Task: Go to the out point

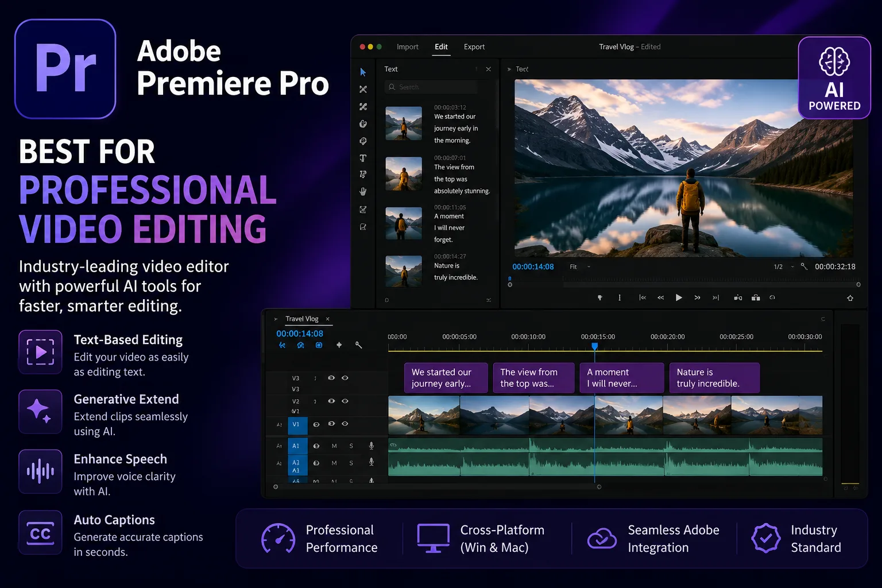Action: 715,297
